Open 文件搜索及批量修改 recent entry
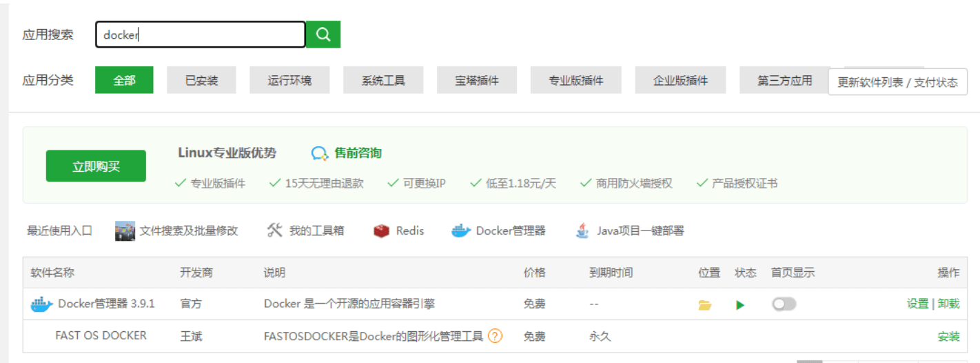This screenshot has width=980, height=363. coord(189,231)
